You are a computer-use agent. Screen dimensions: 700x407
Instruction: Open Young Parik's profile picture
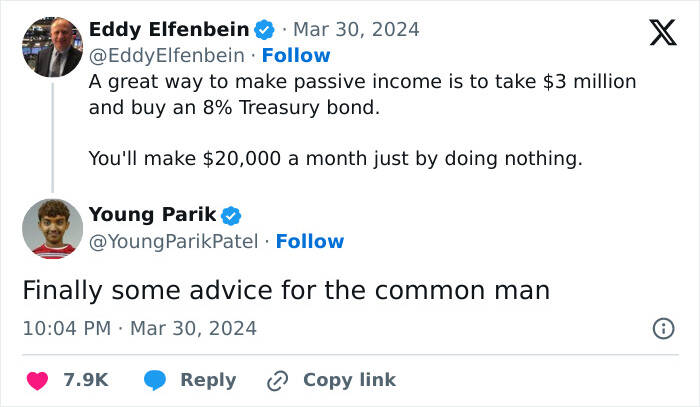pos(52,229)
